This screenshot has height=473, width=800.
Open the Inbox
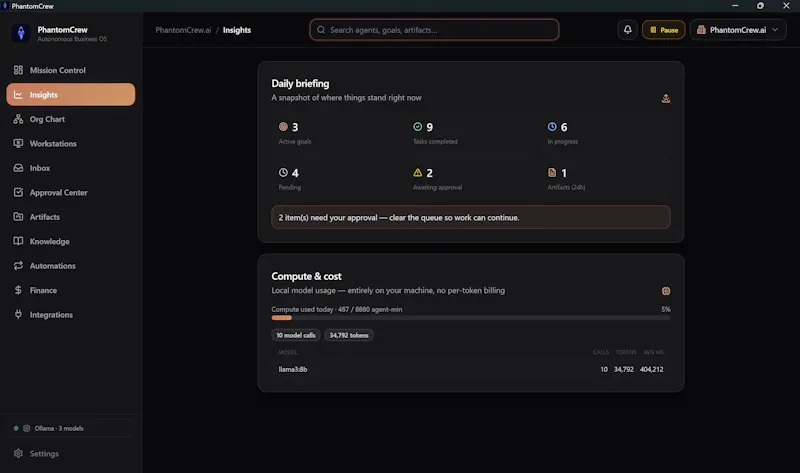pos(70,168)
